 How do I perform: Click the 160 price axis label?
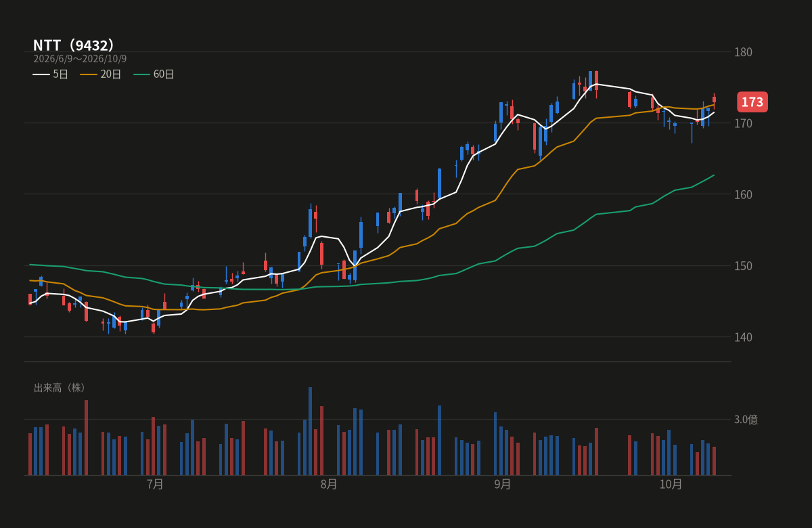click(744, 194)
